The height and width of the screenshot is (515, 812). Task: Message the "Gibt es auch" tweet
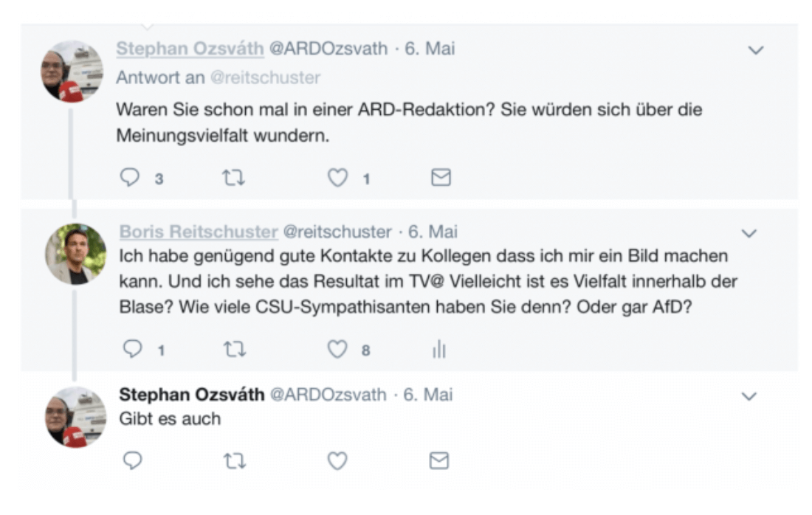pyautogui.click(x=439, y=461)
